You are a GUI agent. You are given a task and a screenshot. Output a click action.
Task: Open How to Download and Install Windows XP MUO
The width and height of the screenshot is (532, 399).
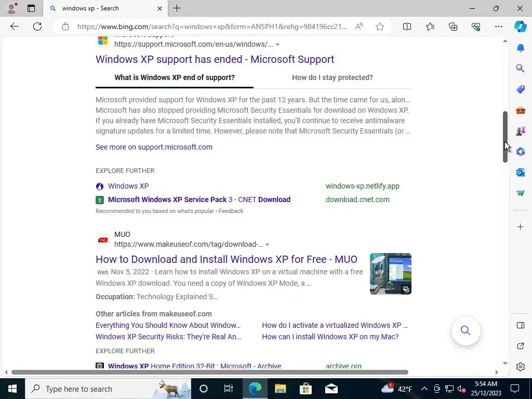coord(227,259)
